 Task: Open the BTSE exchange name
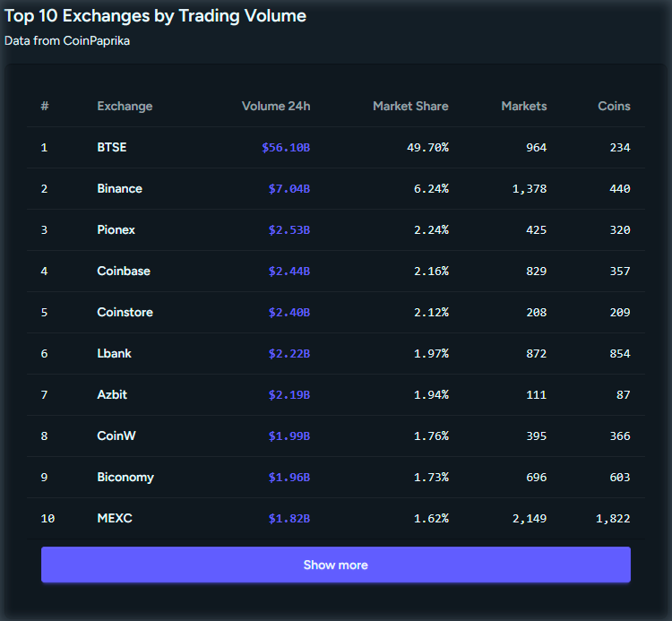112,148
